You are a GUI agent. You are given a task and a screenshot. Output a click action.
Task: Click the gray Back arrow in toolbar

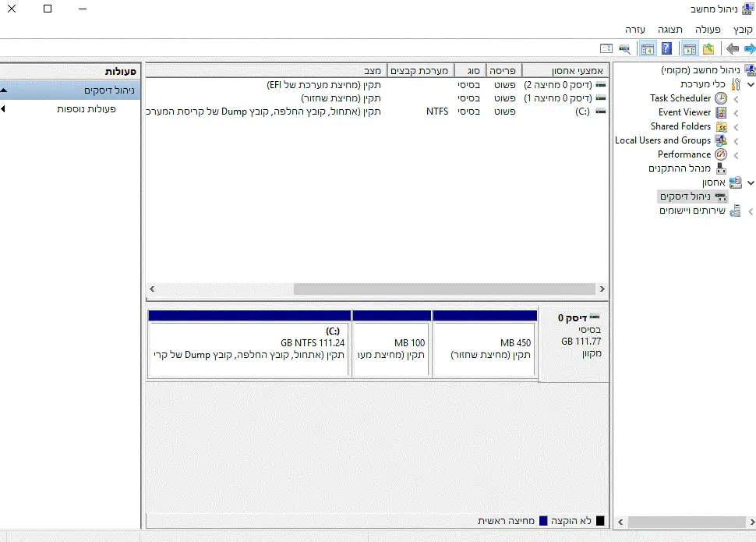click(732, 49)
